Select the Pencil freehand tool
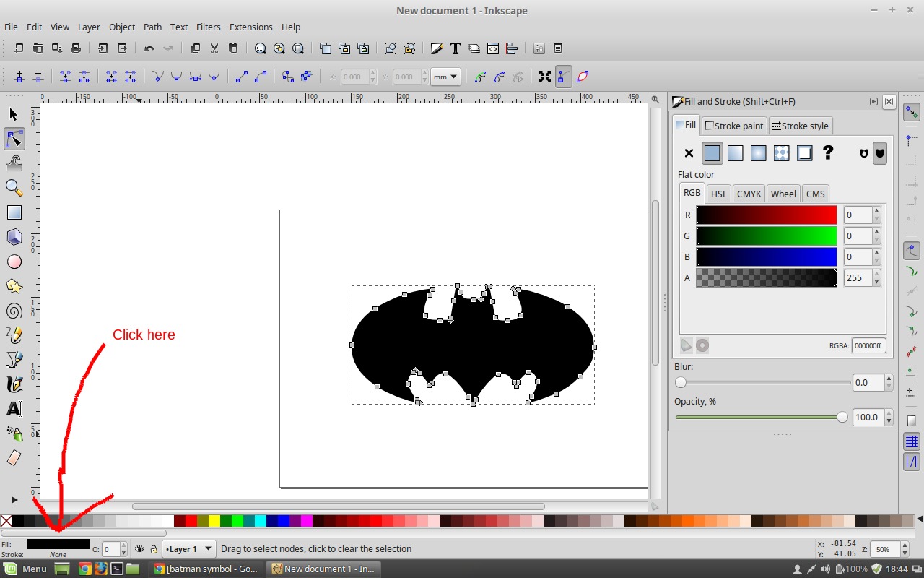The height and width of the screenshot is (578, 924). (x=14, y=335)
